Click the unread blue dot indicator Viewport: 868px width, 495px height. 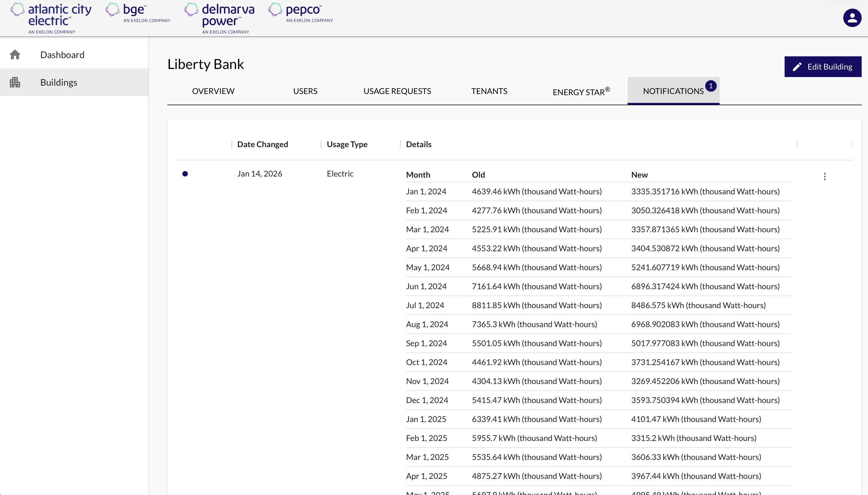pyautogui.click(x=185, y=174)
